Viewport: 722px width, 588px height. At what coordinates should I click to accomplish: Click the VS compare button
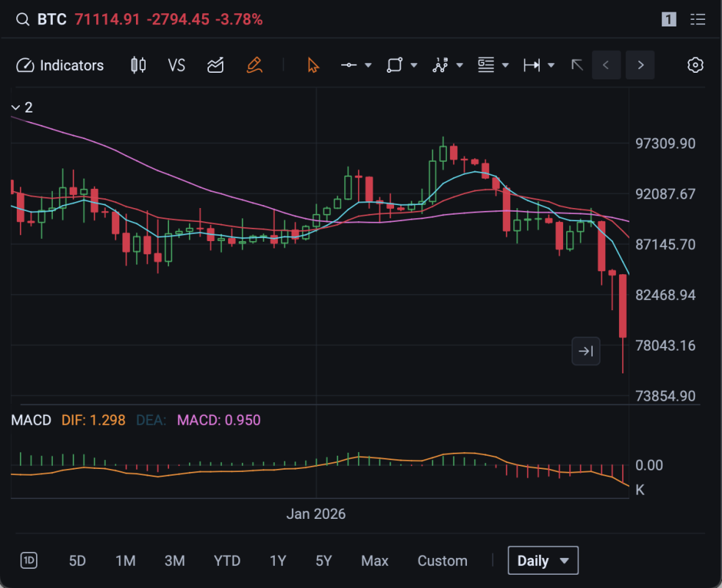(176, 65)
